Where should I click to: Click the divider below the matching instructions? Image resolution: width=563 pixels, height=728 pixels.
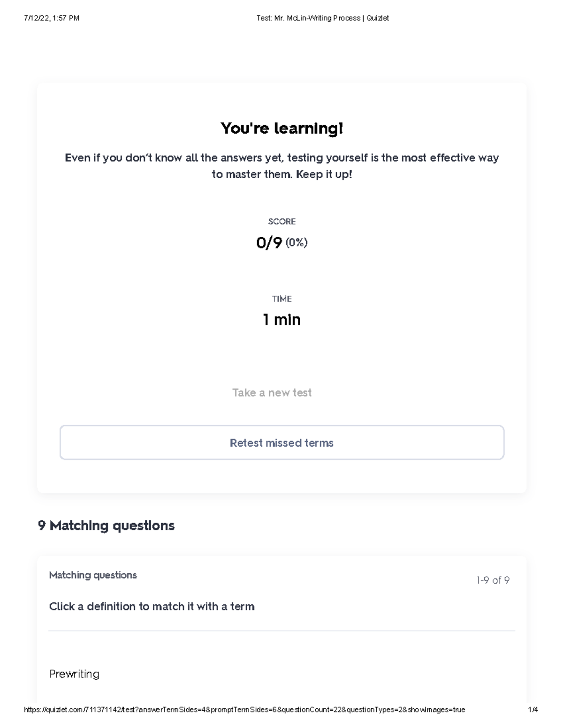click(x=281, y=631)
